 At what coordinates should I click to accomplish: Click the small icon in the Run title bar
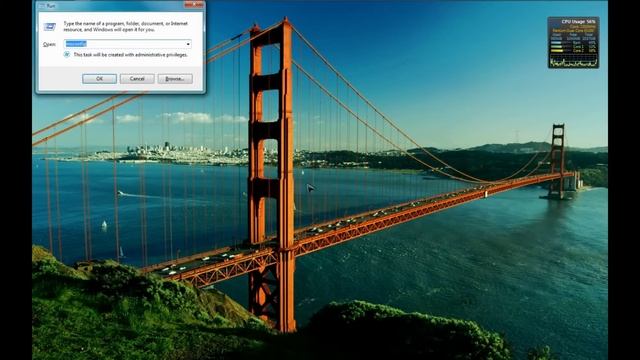tap(42, 6)
